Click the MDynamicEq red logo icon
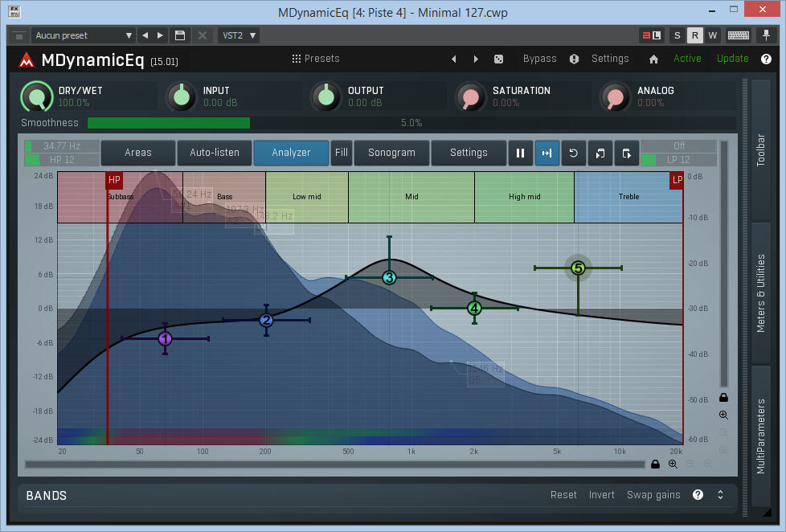This screenshot has width=786, height=532. point(26,60)
